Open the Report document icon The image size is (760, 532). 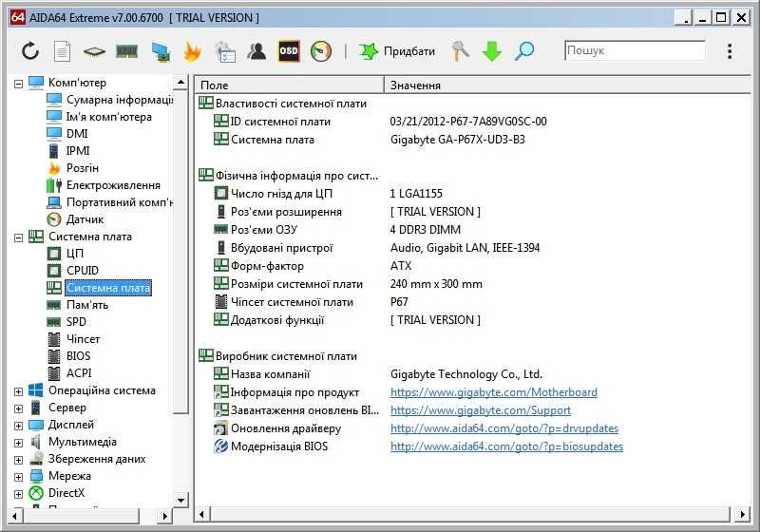point(62,51)
